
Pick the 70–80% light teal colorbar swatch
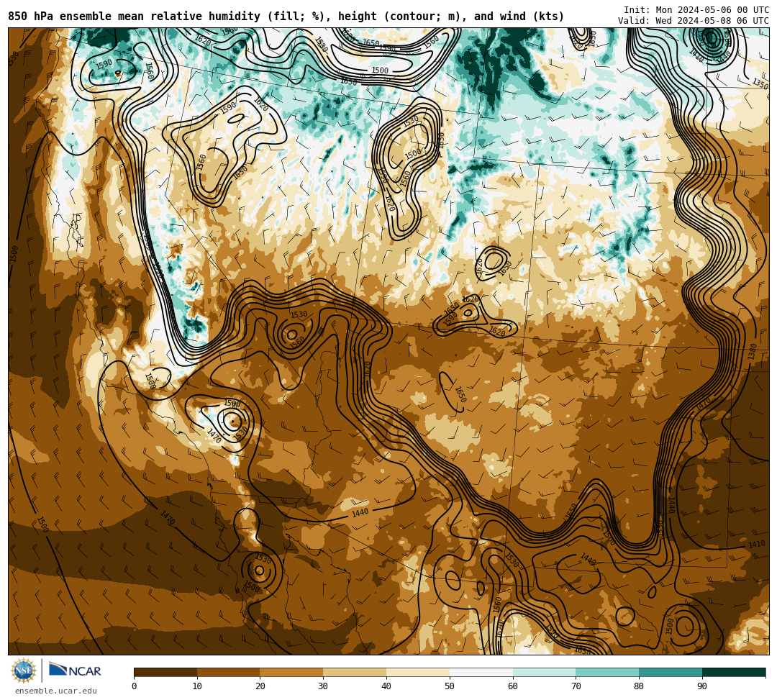click(x=607, y=672)
